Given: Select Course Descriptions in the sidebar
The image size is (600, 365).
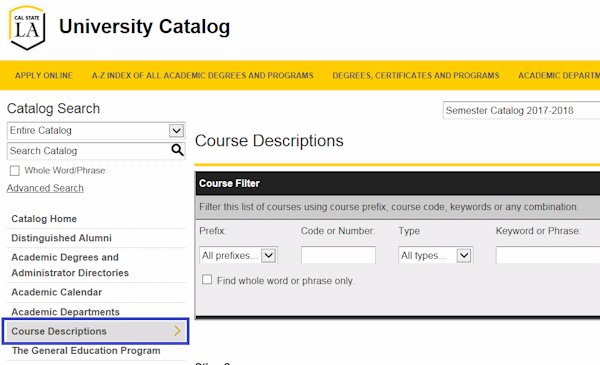Looking at the screenshot, I should (95, 331).
